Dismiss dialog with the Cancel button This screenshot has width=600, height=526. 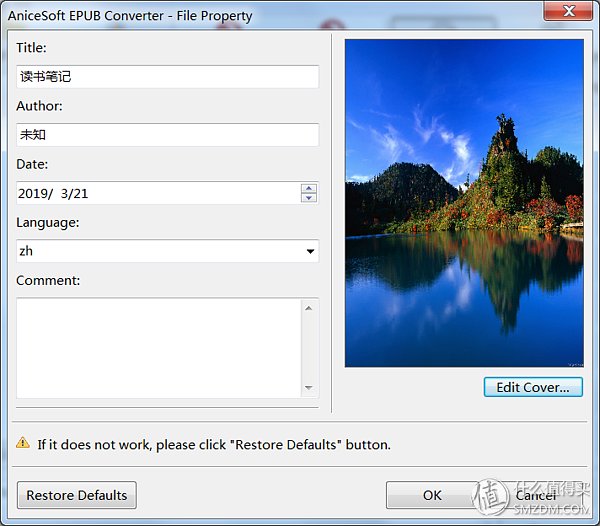(x=536, y=495)
